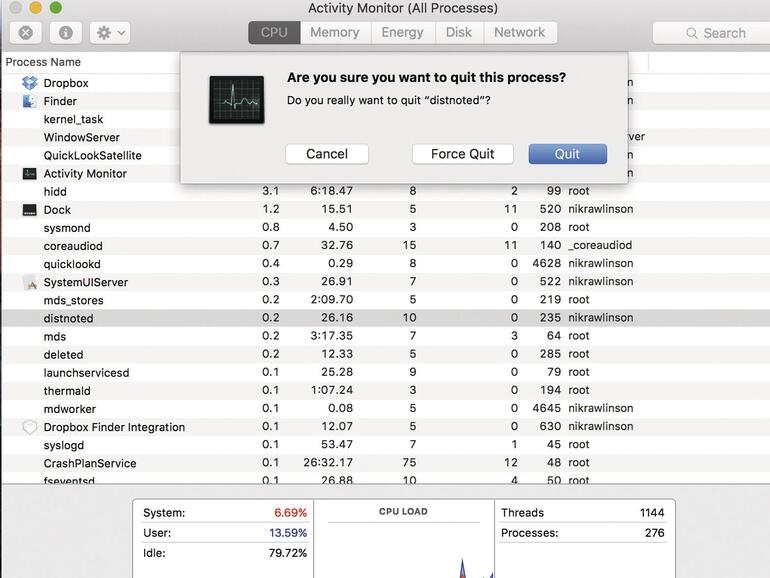The width and height of the screenshot is (770, 578).
Task: Click the Threads count 1144
Action: click(652, 513)
